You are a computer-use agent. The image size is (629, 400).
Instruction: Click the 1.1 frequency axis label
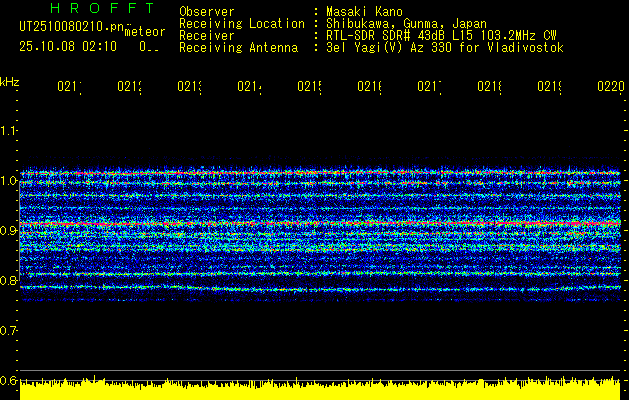coord(9,131)
